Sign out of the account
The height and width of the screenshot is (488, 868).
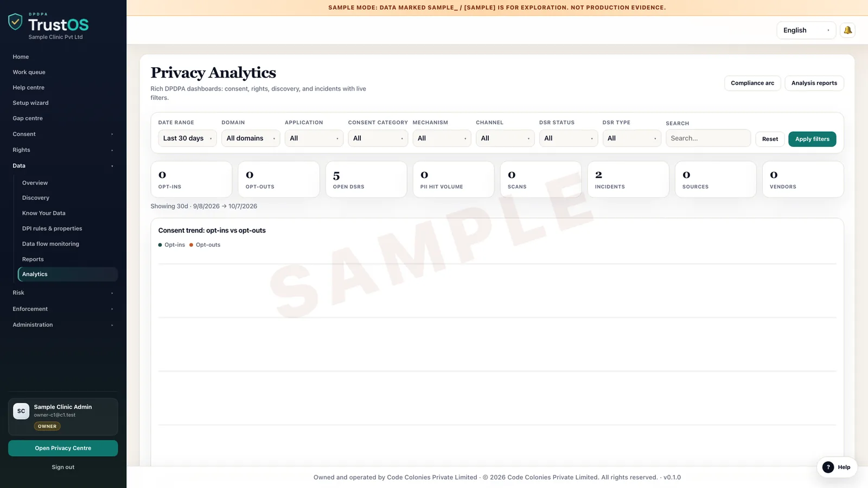coord(63,467)
